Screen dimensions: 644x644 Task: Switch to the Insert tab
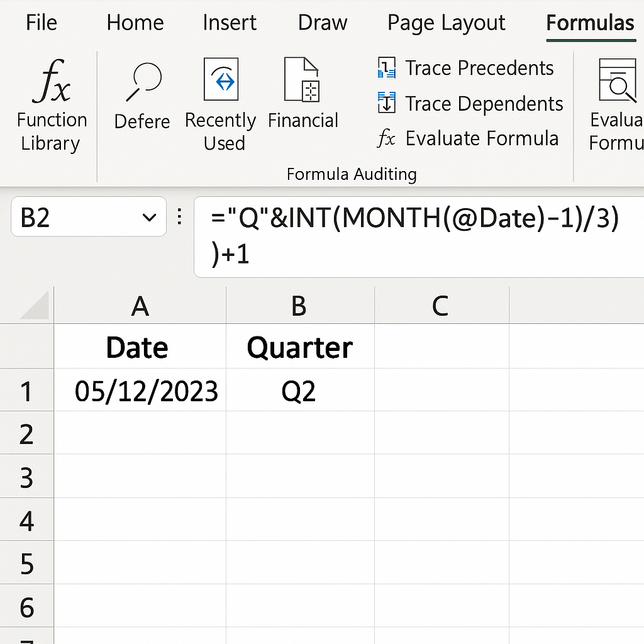[x=229, y=23]
